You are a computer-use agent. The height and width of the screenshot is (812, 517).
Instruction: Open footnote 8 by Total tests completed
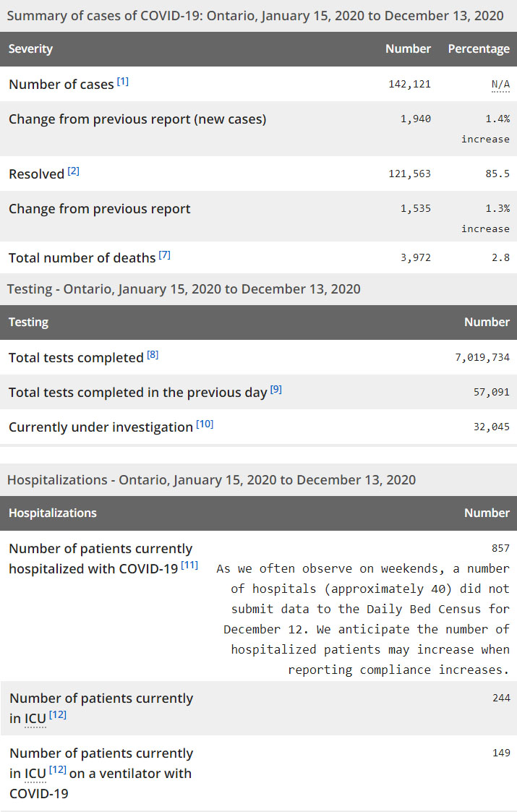pyautogui.click(x=153, y=355)
